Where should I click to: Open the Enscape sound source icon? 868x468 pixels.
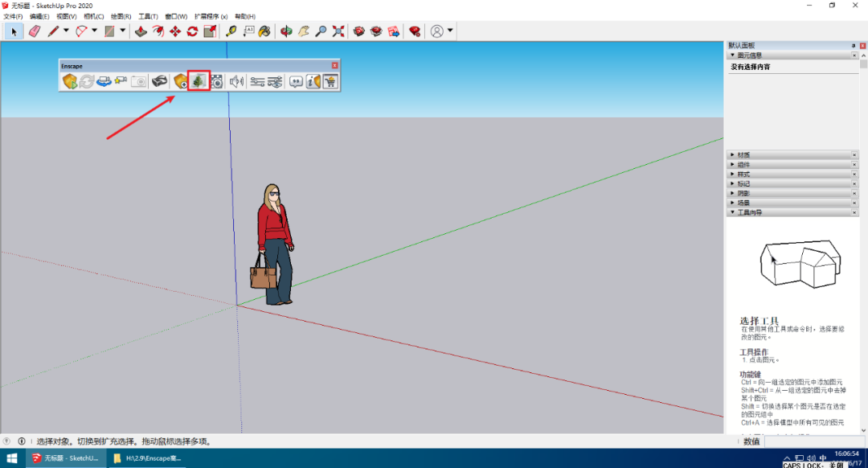pos(236,81)
